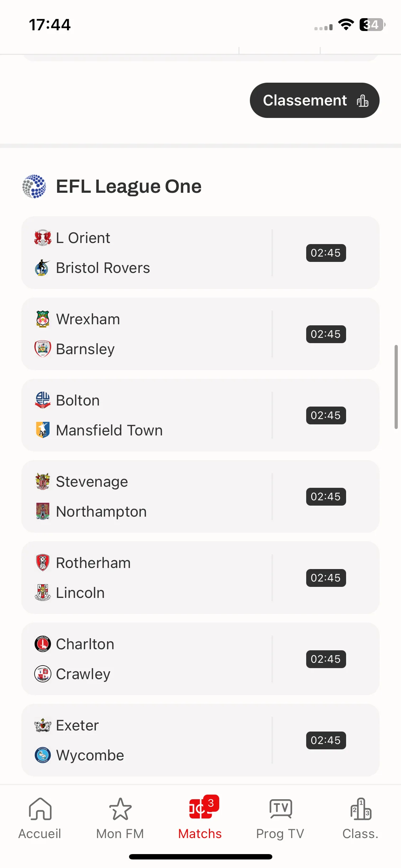Tap the Classement button
This screenshot has width=401, height=868.
(314, 100)
